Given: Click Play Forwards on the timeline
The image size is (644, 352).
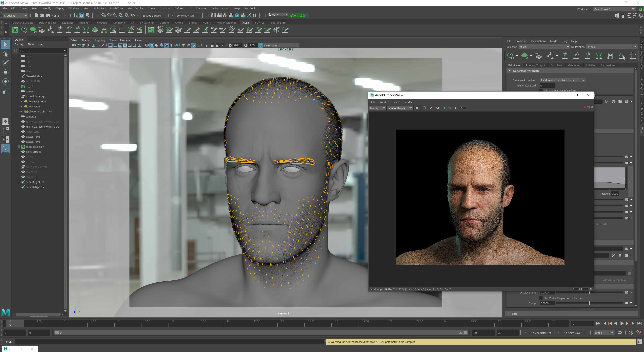Looking at the screenshot, I should click(x=622, y=323).
